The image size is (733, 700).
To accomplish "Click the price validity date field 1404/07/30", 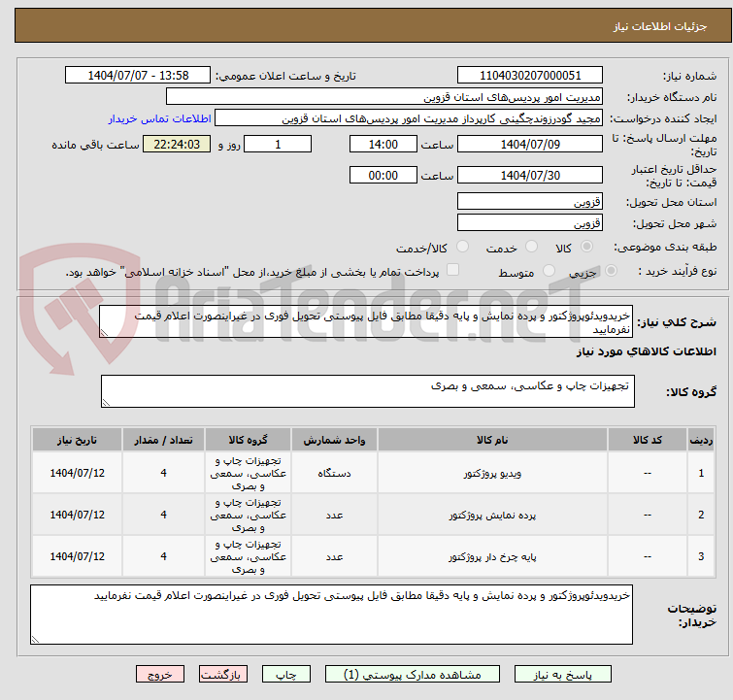I will 529,176.
